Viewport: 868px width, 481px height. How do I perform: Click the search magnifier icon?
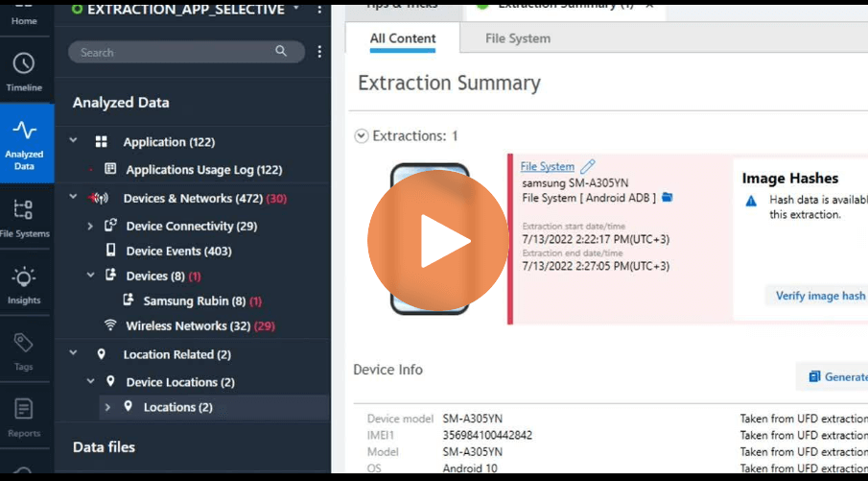(x=281, y=51)
